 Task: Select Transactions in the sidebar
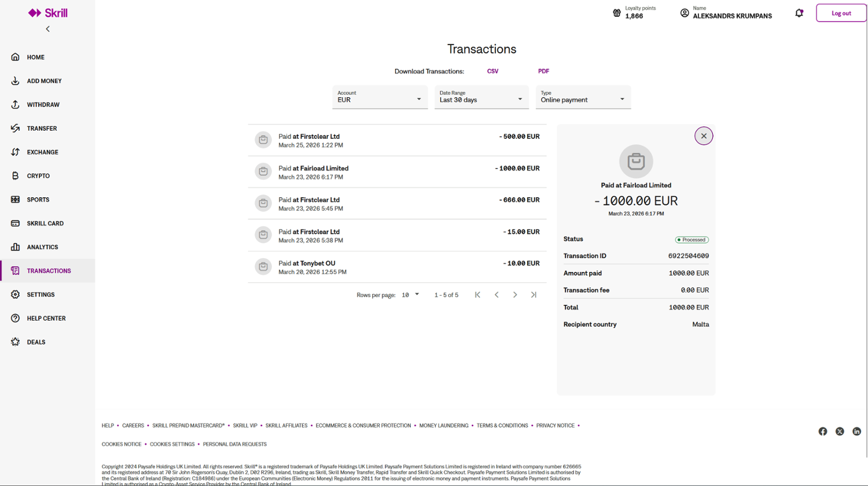coord(47,271)
